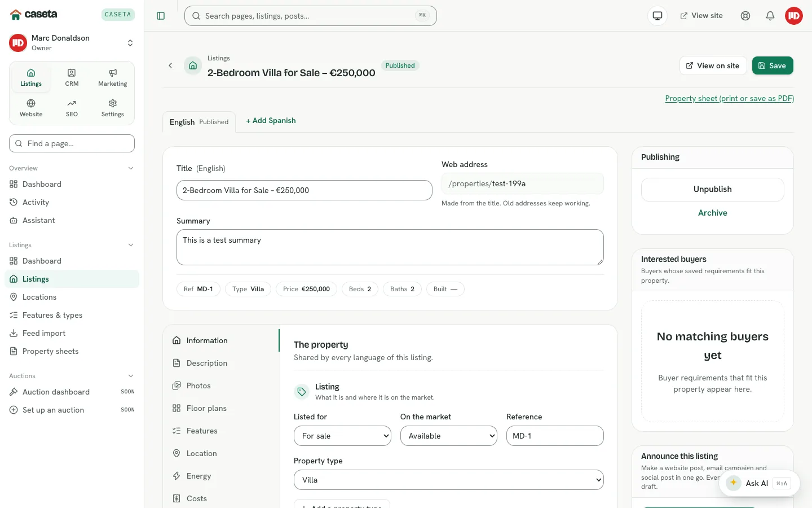Open the notifications bell
Image resolution: width=812 pixels, height=508 pixels.
(x=770, y=16)
